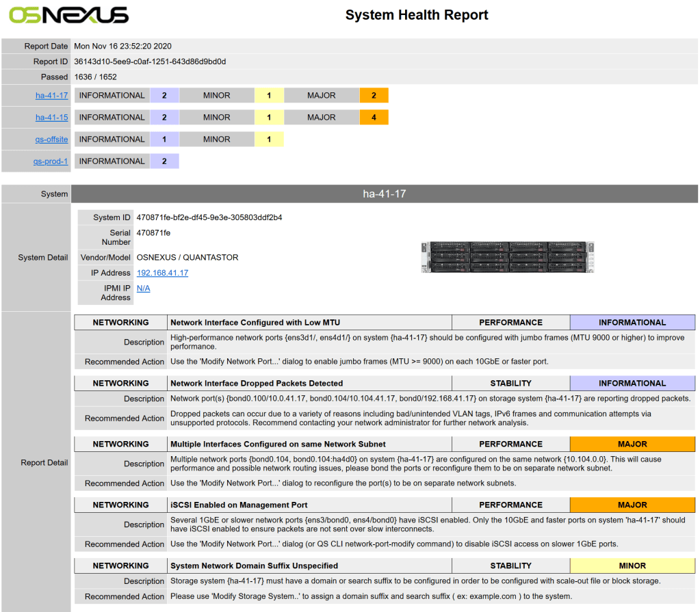Click the Network Interface Dropped Packets Detected heading
The height and width of the screenshot is (612, 700).
tap(257, 384)
